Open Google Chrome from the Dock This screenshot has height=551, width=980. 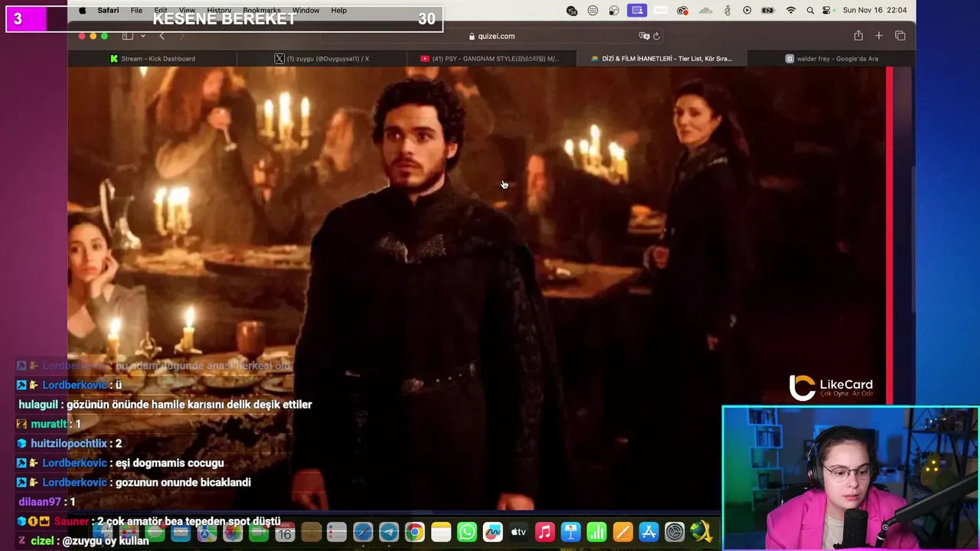click(414, 532)
